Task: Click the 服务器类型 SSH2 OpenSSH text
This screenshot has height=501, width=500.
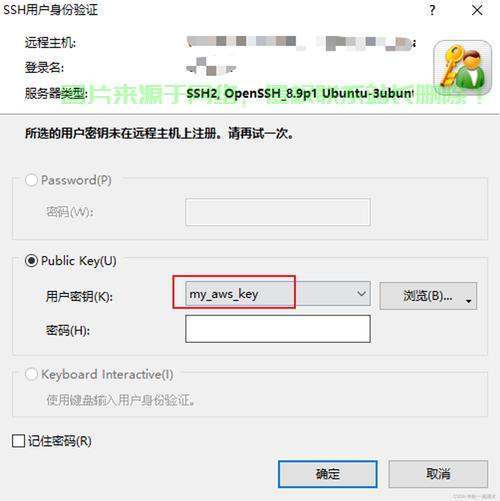Action: tap(300, 94)
